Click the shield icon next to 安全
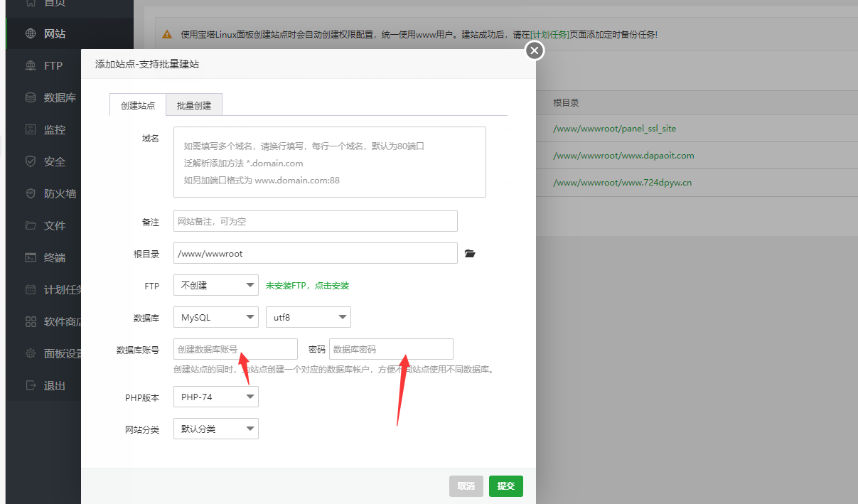Viewport: 858px width, 504px height. [x=31, y=161]
